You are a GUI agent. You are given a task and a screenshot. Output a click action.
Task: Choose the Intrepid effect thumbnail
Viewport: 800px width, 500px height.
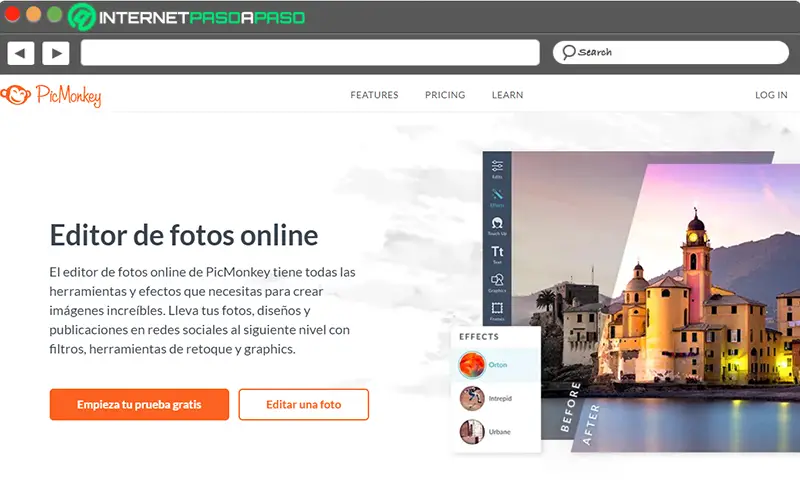coord(471,398)
